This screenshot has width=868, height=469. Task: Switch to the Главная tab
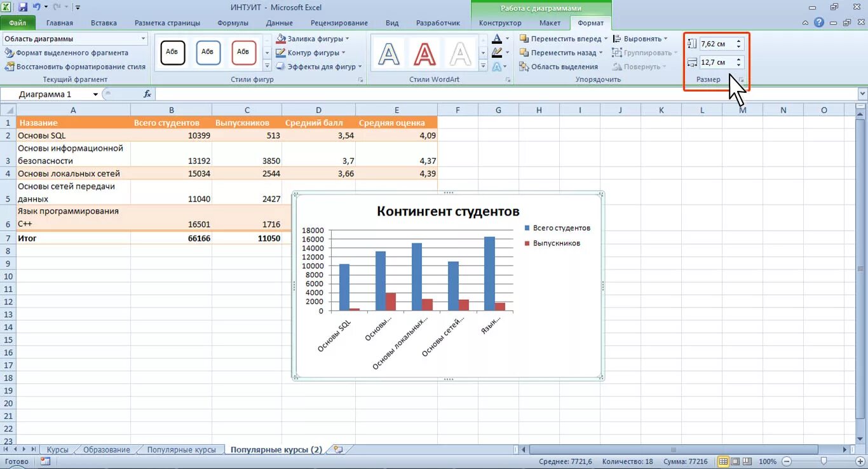(x=60, y=23)
